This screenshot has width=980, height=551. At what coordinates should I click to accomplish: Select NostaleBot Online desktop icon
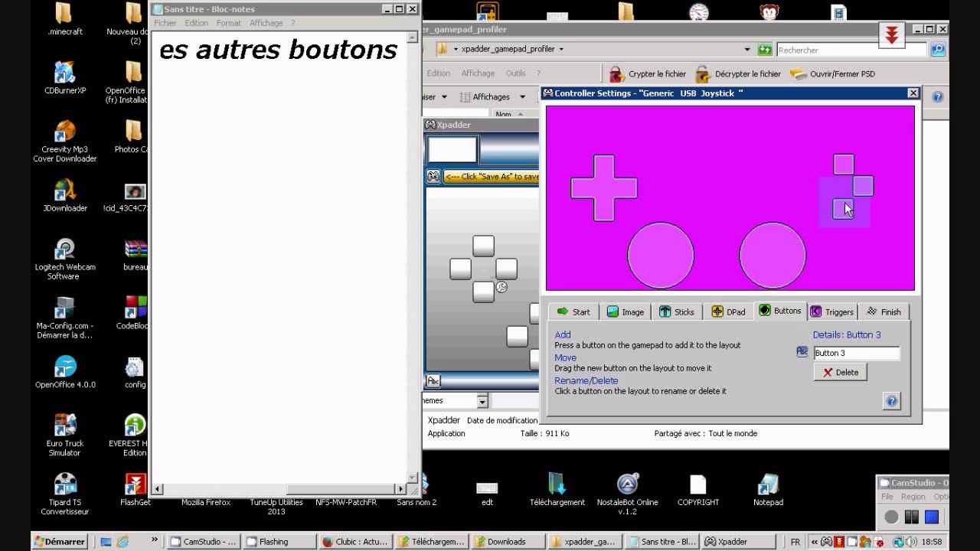pos(627,494)
